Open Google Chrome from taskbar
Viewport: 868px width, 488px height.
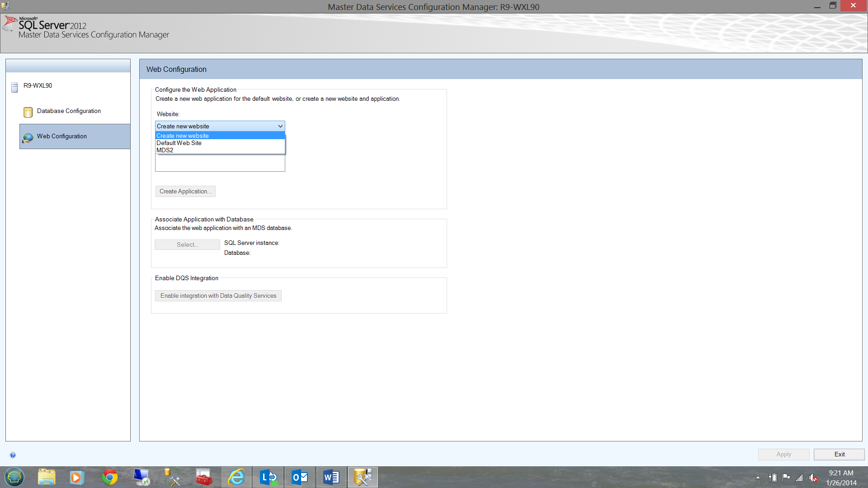pos(109,477)
